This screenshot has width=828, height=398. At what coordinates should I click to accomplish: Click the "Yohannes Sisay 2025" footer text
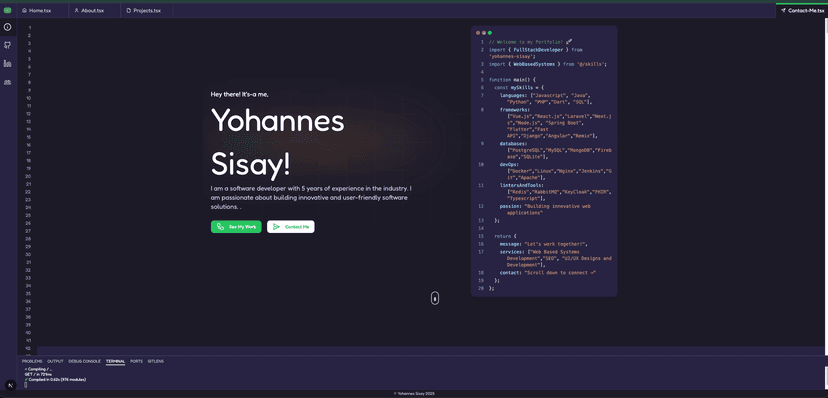tap(415, 393)
